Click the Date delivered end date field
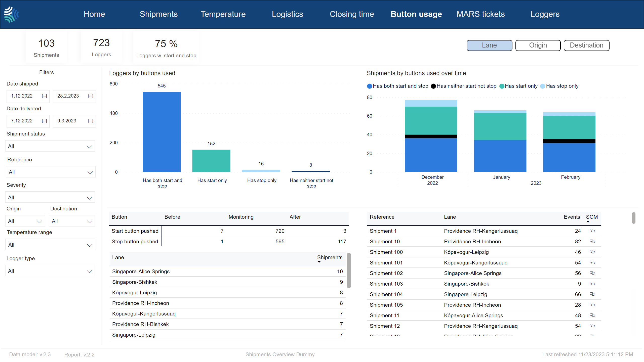 tap(74, 121)
